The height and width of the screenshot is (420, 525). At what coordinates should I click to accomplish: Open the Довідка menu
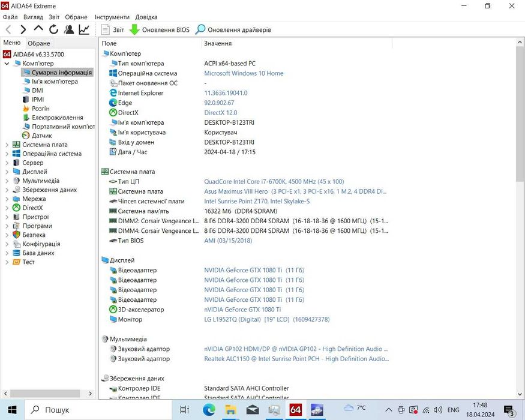146,17
